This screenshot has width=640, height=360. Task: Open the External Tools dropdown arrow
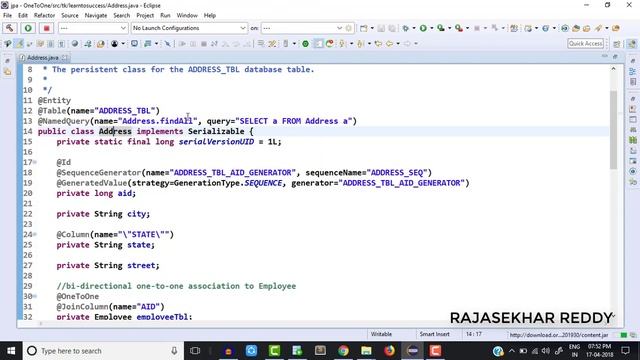pos(467,28)
